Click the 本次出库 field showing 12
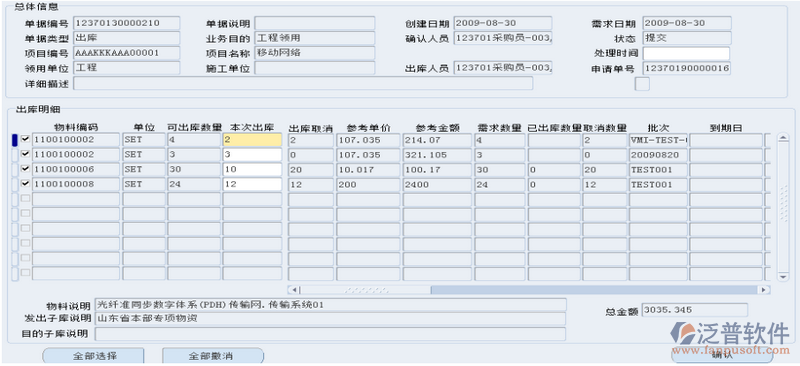 point(252,184)
